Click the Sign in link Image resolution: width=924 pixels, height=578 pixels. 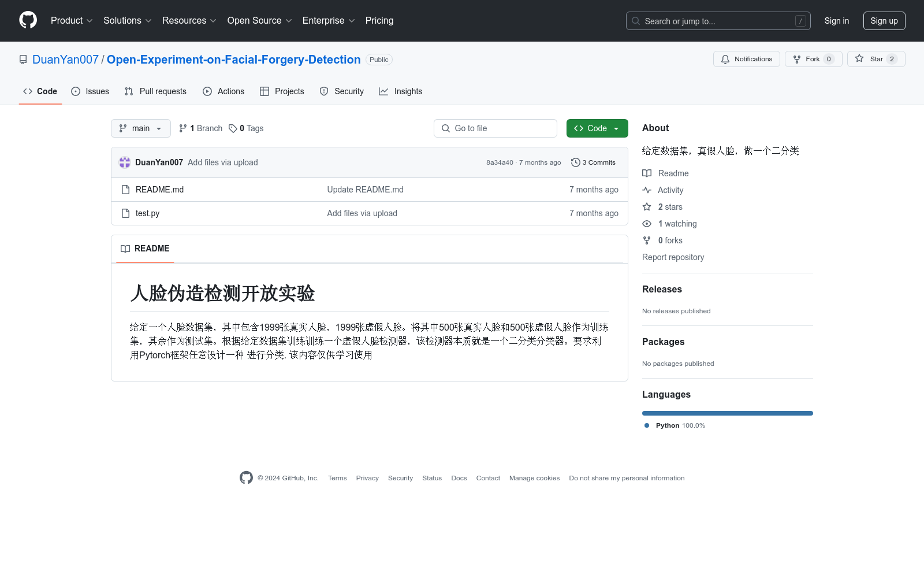point(837,21)
